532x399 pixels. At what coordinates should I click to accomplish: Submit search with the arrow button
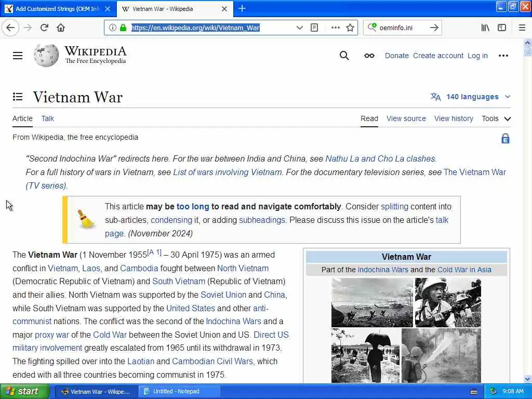[x=434, y=28]
